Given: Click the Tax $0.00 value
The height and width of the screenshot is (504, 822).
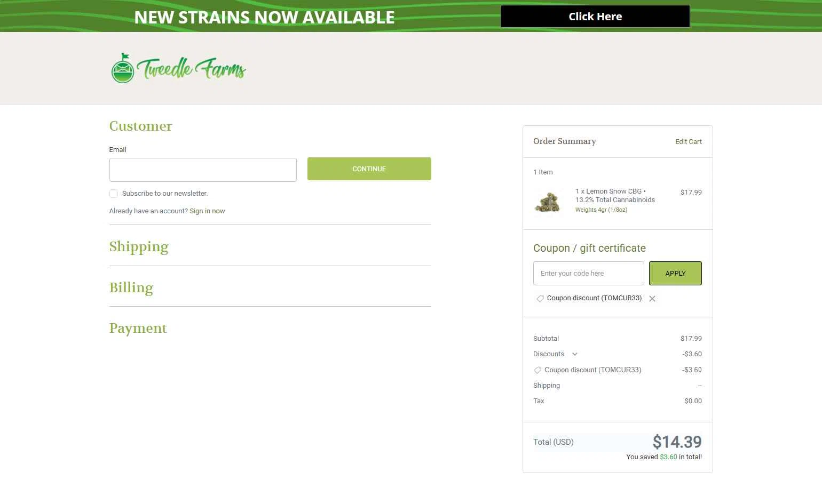Looking at the screenshot, I should pyautogui.click(x=693, y=401).
